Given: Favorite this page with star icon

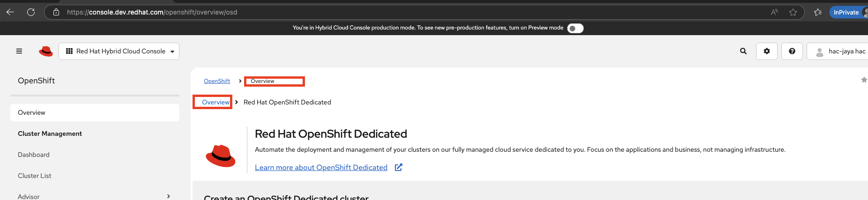Looking at the screenshot, I should [863, 80].
